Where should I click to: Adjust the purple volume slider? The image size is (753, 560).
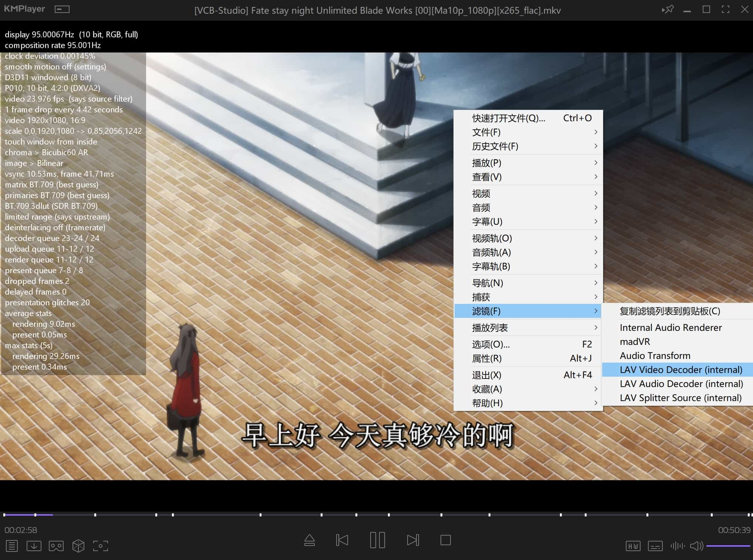tap(728, 546)
